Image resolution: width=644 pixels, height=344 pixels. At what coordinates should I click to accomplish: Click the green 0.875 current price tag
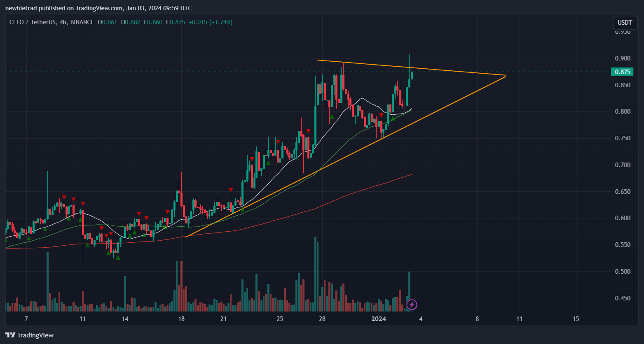(x=622, y=72)
